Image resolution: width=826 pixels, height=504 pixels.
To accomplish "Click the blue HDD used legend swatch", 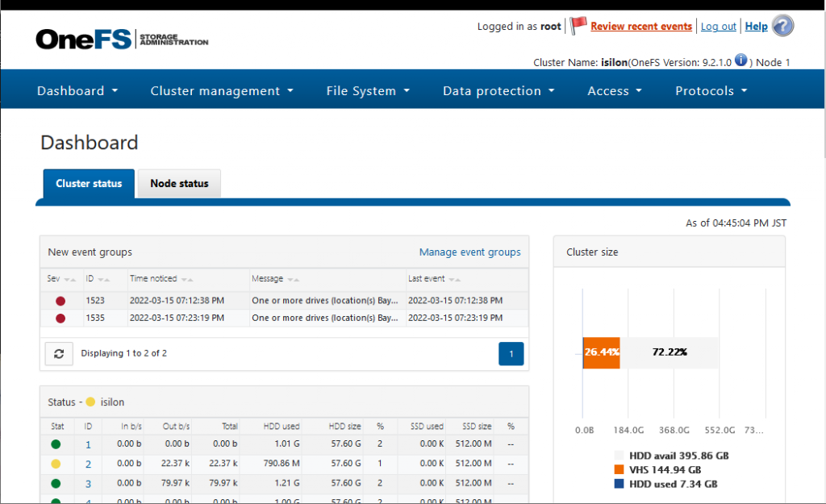I will 619,484.
